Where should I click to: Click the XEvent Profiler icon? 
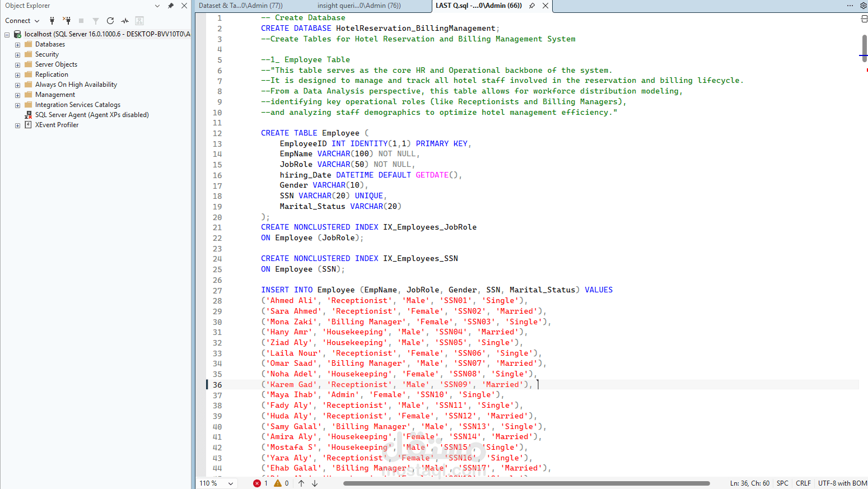pos(28,125)
